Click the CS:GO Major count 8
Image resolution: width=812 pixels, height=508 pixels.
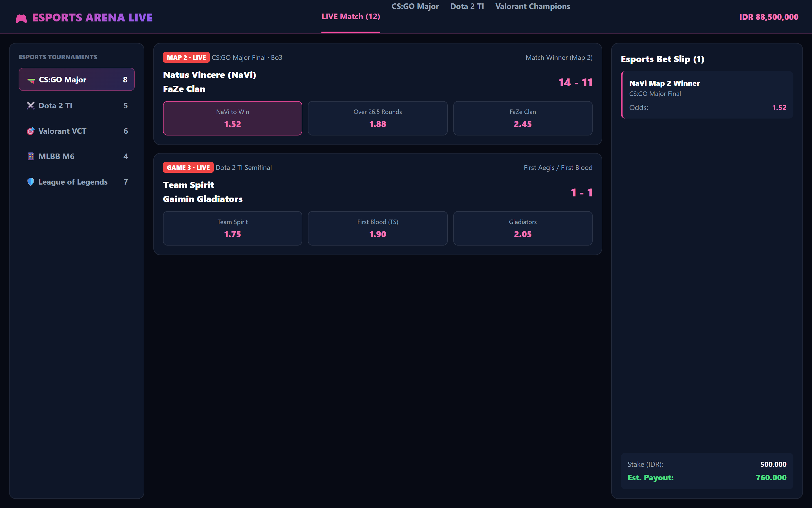point(125,80)
